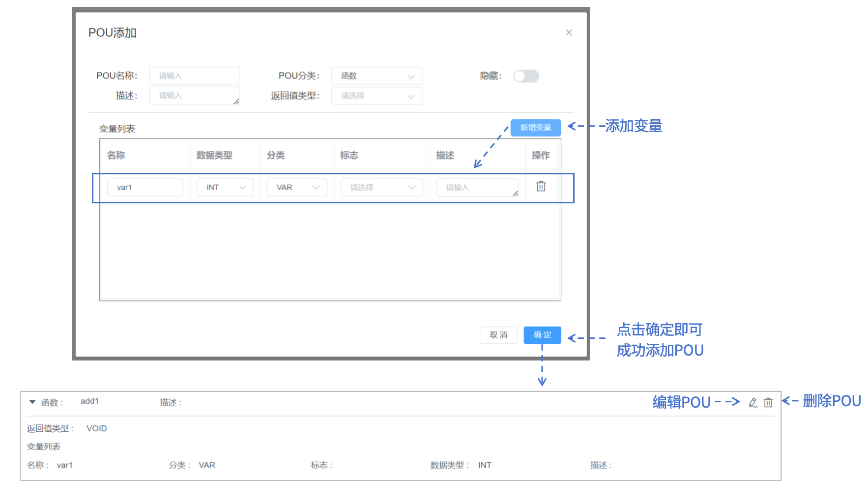Click the VAR value in add1 panel
The image size is (868, 499).
(x=207, y=465)
